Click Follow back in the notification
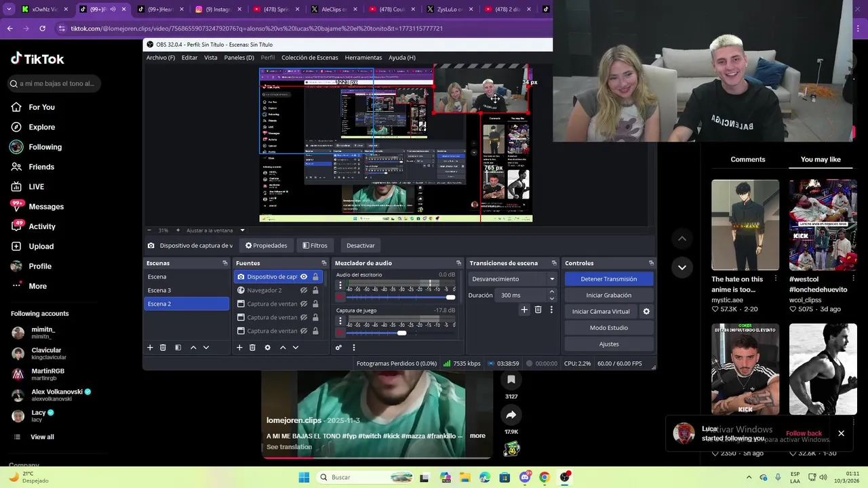The width and height of the screenshot is (868, 488). coord(804,433)
